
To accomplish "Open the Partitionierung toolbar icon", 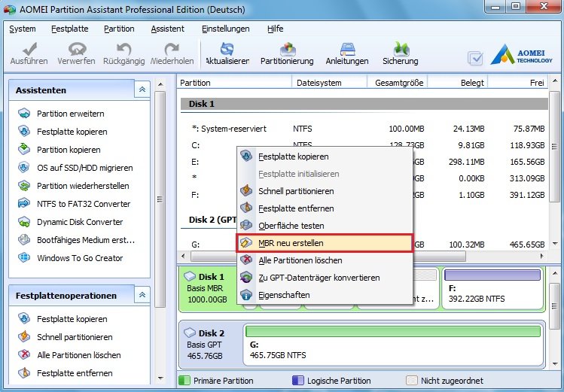I will (287, 49).
